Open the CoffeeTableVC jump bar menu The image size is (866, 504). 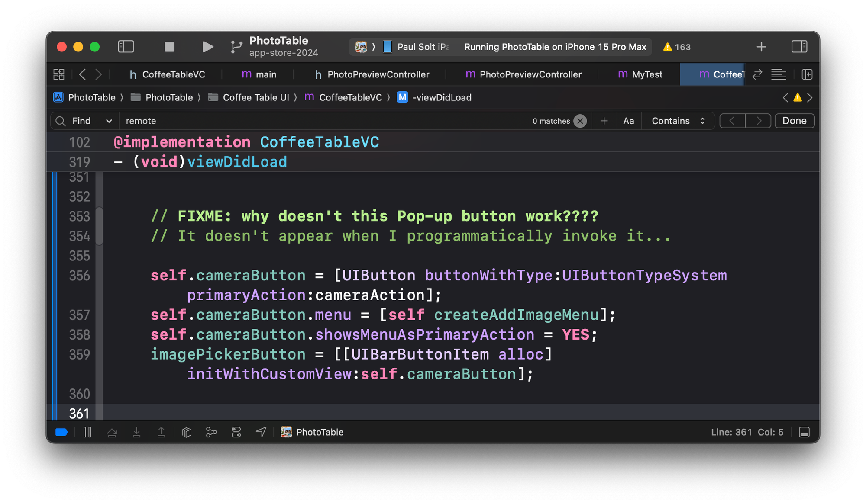coord(350,97)
